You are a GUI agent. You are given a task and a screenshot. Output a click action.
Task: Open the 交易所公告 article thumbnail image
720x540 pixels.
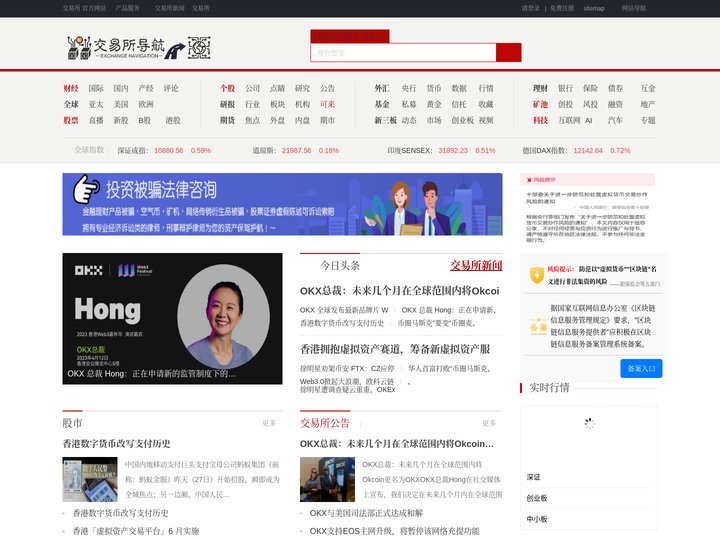(x=327, y=479)
